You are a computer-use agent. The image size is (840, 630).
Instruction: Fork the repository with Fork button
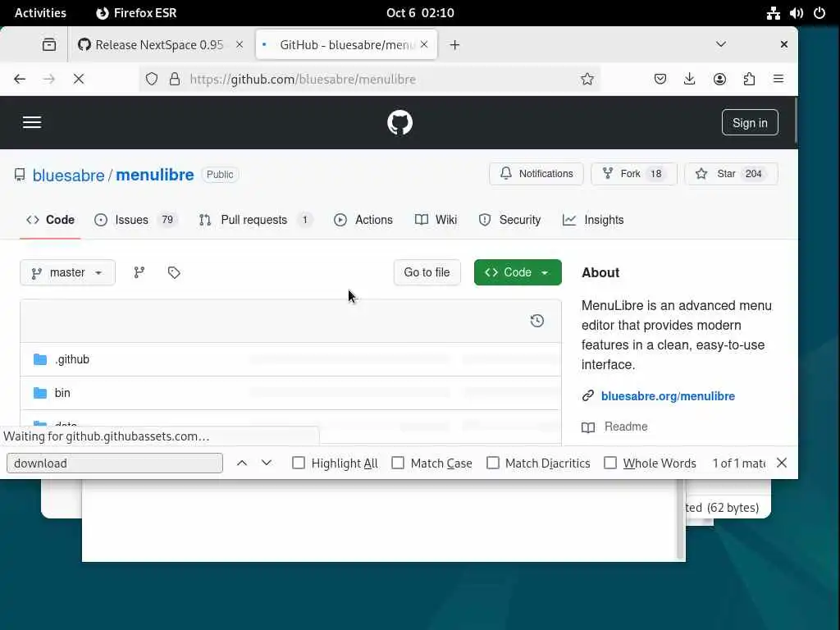pos(634,174)
